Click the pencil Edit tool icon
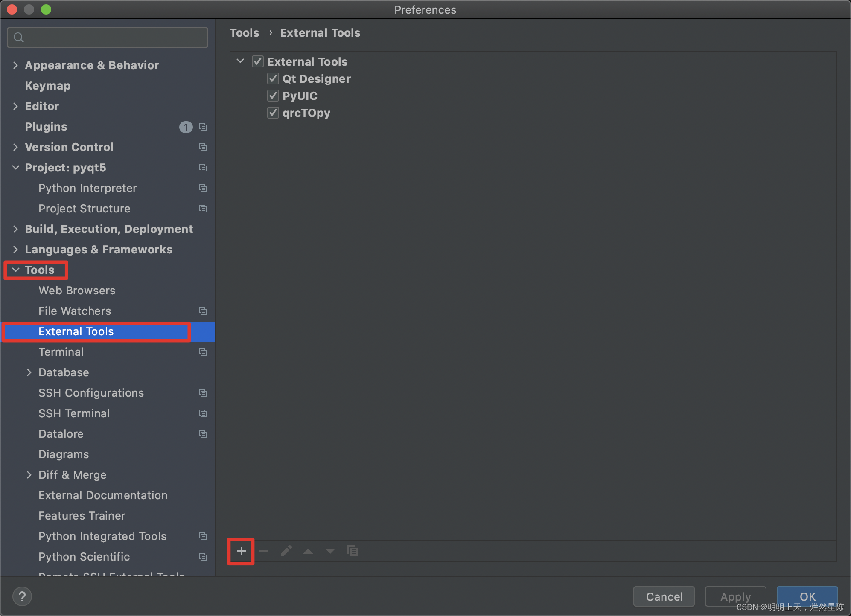The height and width of the screenshot is (616, 851). pos(286,551)
